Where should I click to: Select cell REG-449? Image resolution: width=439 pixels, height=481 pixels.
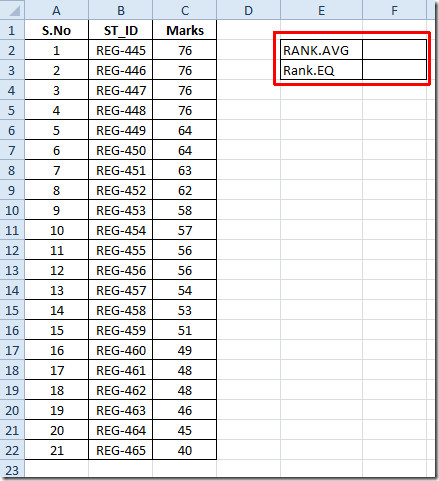pos(120,130)
